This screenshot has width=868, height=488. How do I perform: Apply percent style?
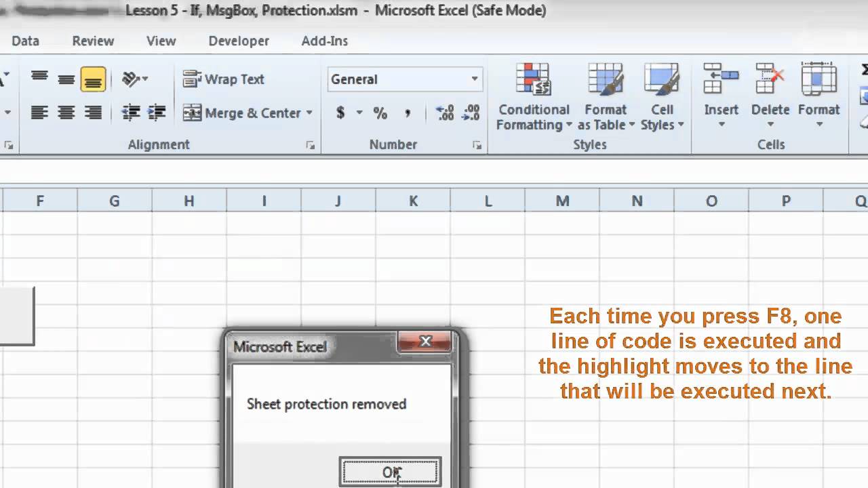pyautogui.click(x=380, y=113)
